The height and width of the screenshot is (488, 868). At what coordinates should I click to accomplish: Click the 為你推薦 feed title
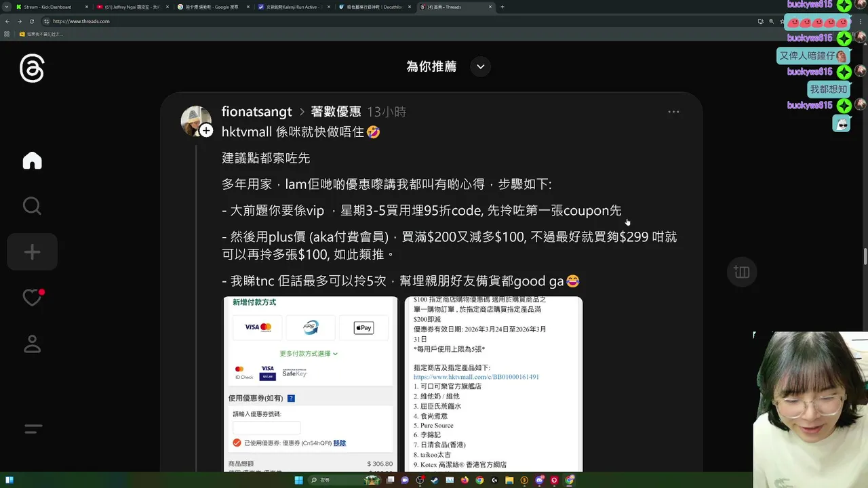(x=431, y=66)
